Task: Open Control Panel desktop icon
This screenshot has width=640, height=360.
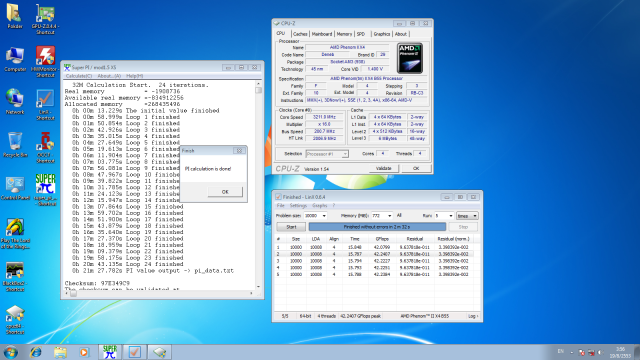Action: 15,188
